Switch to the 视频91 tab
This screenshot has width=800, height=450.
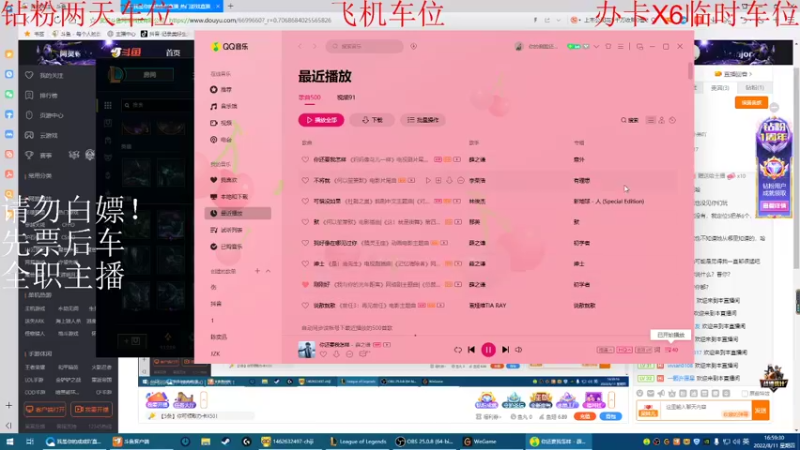coord(346,97)
